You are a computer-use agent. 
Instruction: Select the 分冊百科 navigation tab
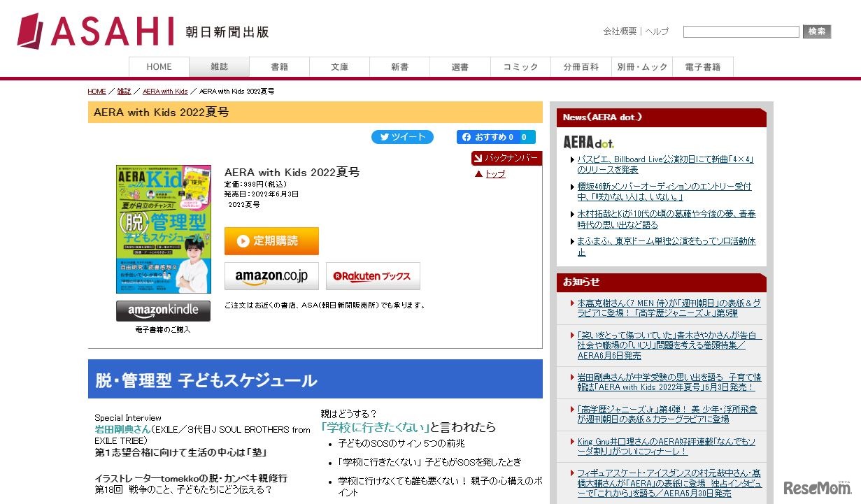point(581,67)
